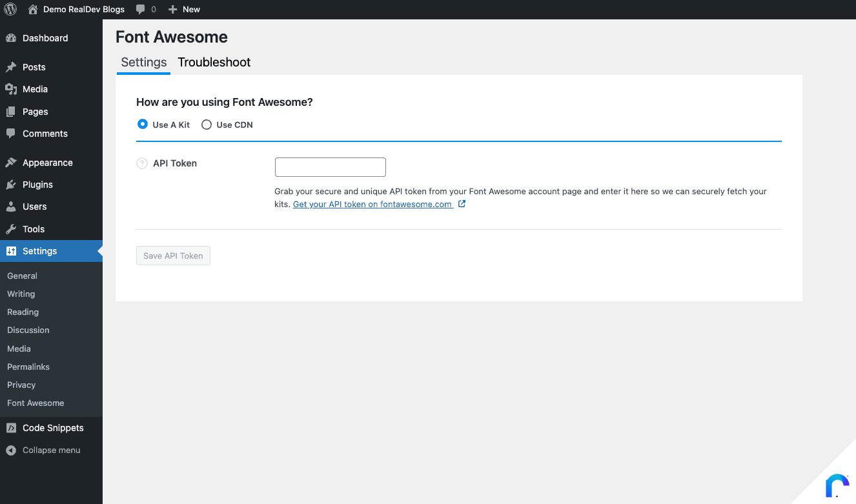Select the highlighted Settings menu item
The width and height of the screenshot is (856, 504).
coord(51,251)
